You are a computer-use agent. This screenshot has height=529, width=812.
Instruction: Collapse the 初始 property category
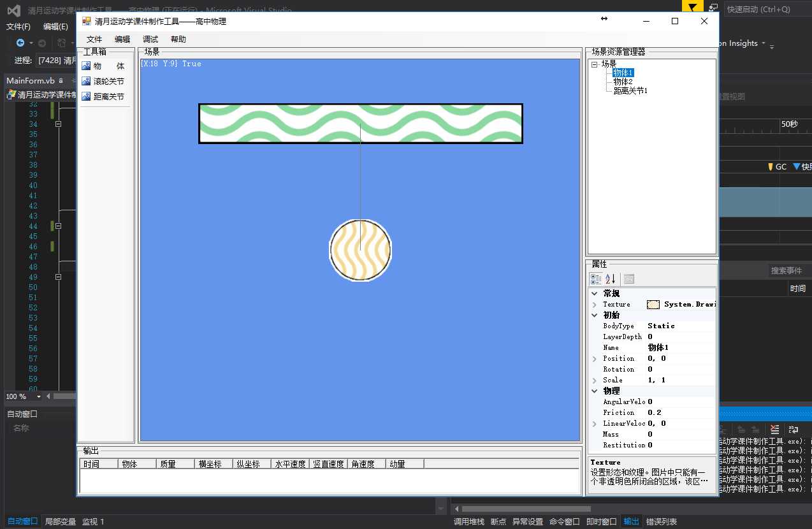click(595, 315)
